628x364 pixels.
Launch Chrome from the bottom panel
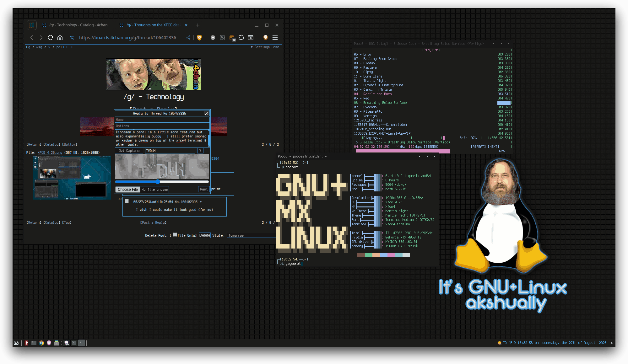pyautogui.click(x=41, y=343)
